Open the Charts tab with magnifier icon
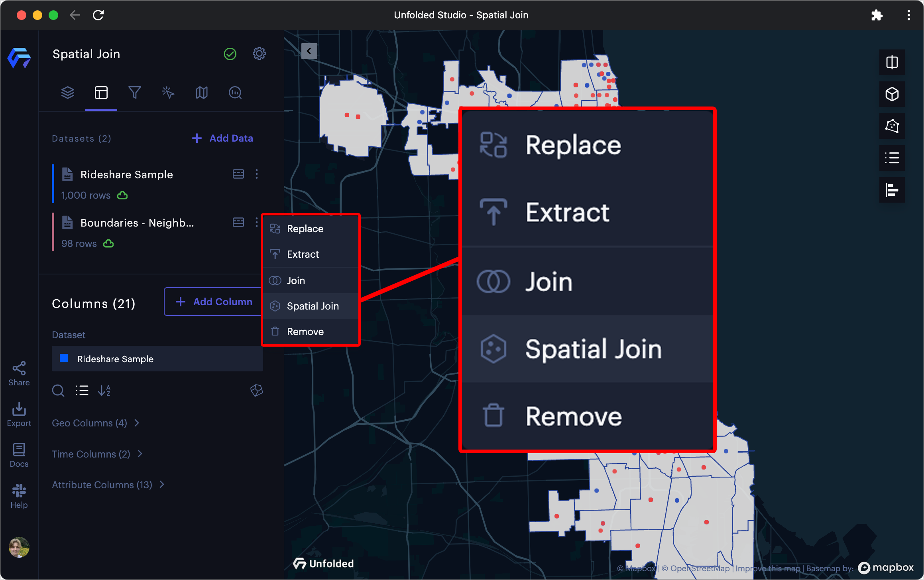The height and width of the screenshot is (580, 924). 235,93
